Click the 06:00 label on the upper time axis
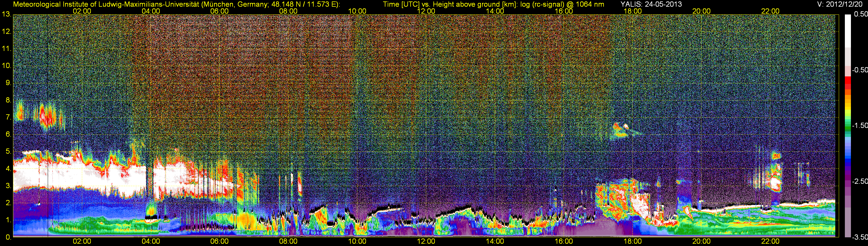Viewport: 868px width, 246px height. click(x=219, y=11)
